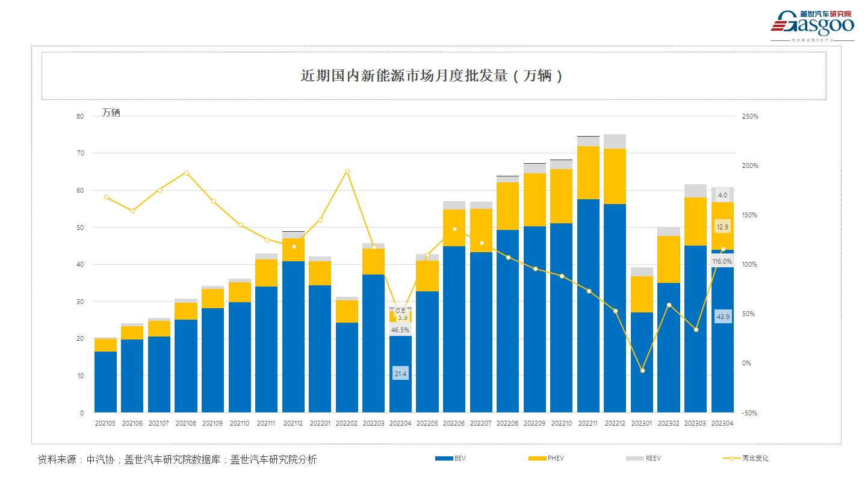Select the blue BEV legend marker

pyautogui.click(x=443, y=458)
